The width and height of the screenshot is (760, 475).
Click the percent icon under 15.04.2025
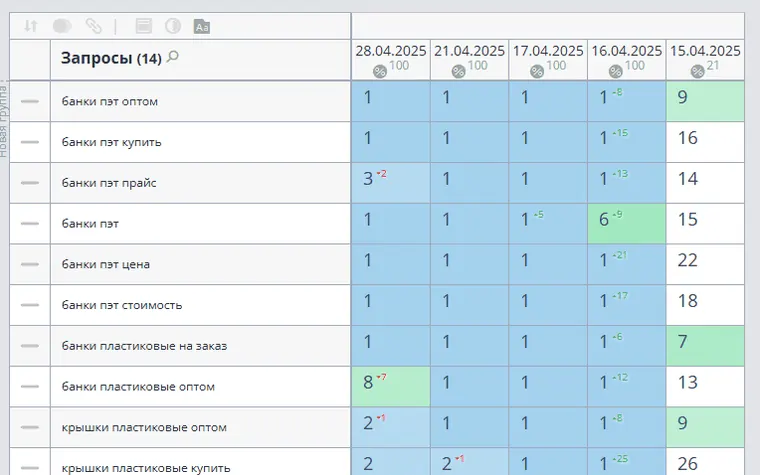pyautogui.click(x=697, y=72)
